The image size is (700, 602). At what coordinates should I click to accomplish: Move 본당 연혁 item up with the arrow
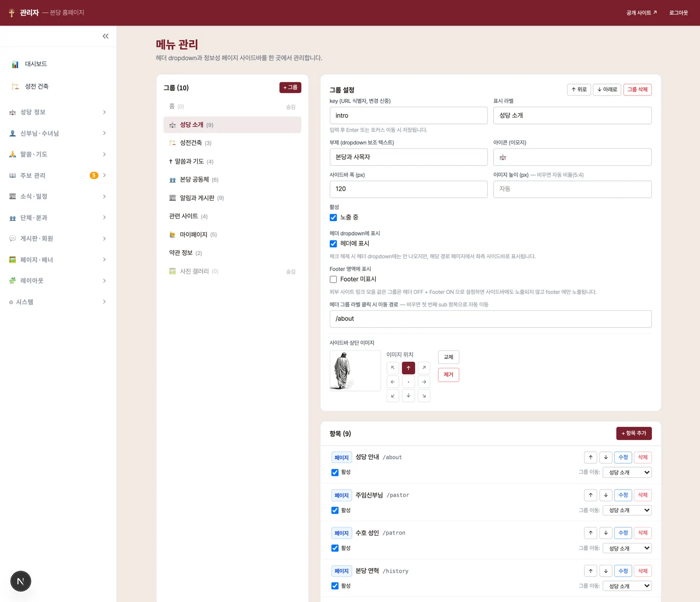point(591,571)
